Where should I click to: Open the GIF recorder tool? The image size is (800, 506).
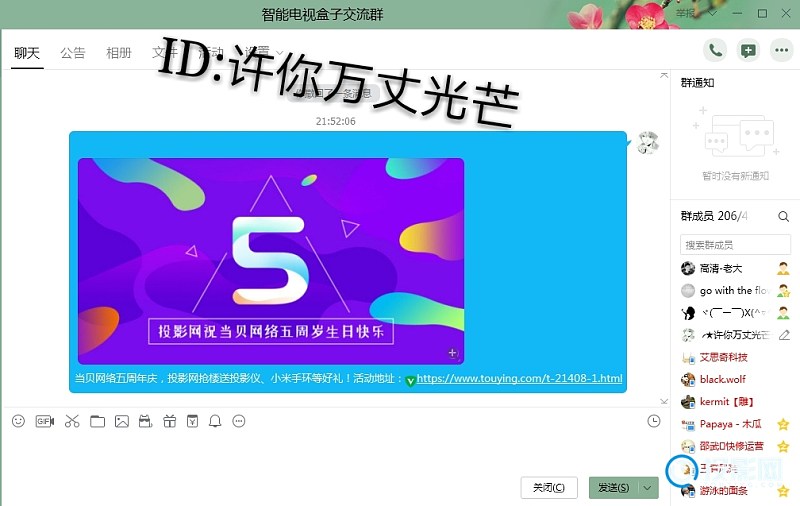[x=44, y=421]
